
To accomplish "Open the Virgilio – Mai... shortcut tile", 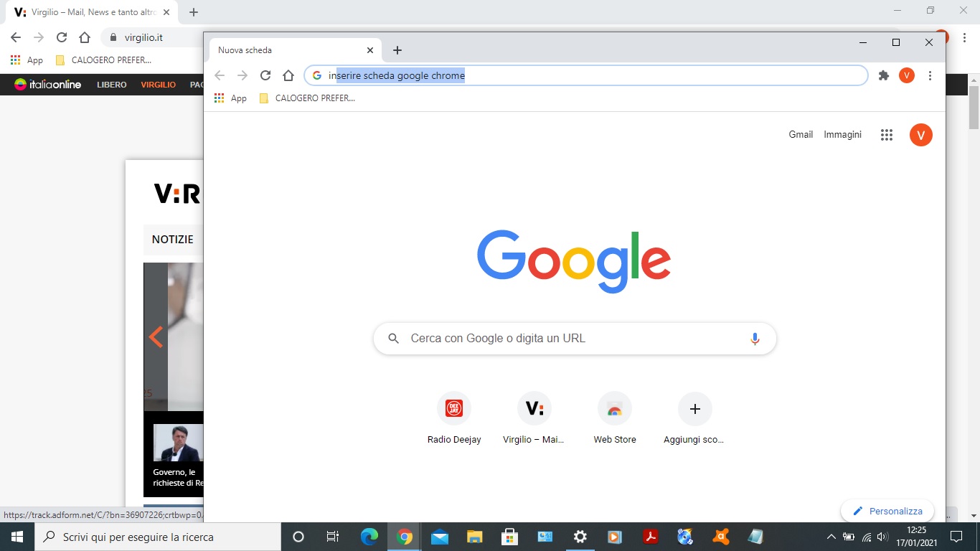I will tap(534, 418).
